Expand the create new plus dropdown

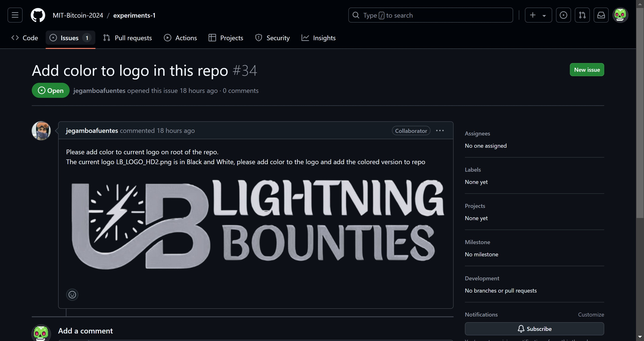tap(538, 15)
